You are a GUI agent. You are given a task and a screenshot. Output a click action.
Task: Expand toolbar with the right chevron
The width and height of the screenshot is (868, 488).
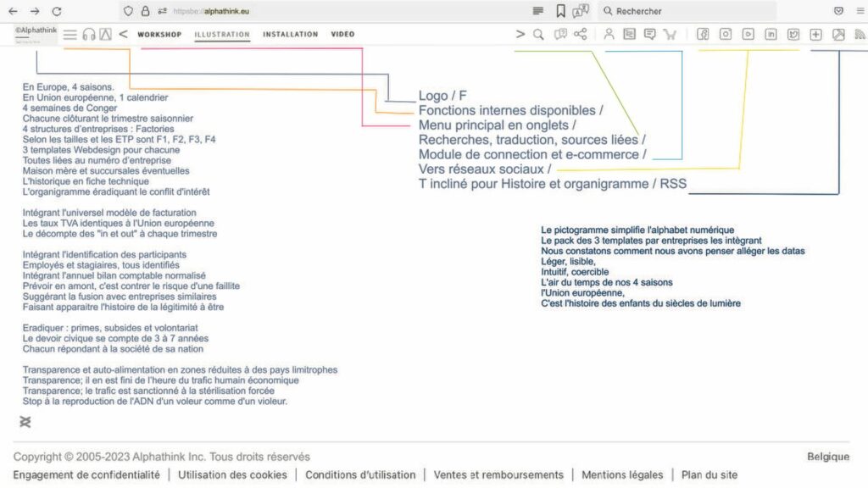[x=520, y=35]
